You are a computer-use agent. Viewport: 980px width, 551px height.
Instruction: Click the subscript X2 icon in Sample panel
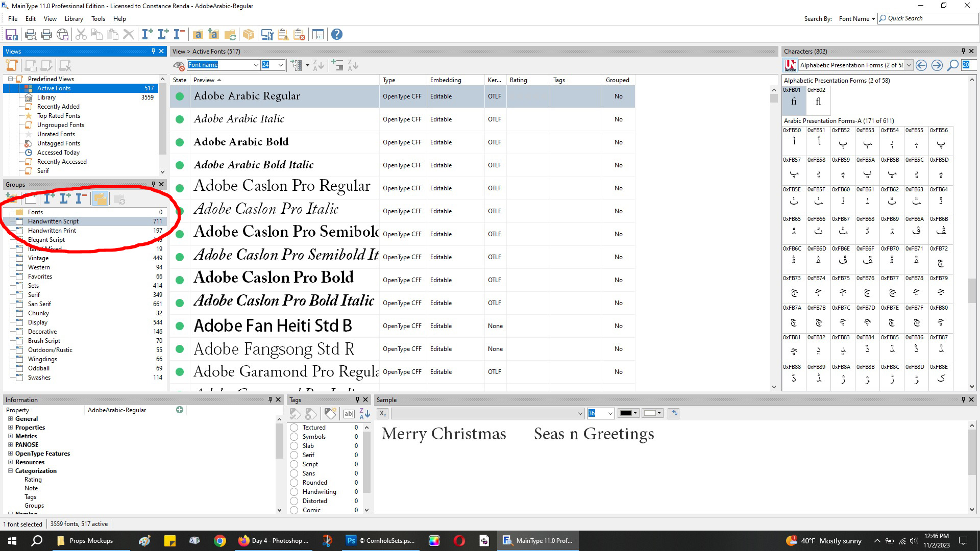pos(383,414)
